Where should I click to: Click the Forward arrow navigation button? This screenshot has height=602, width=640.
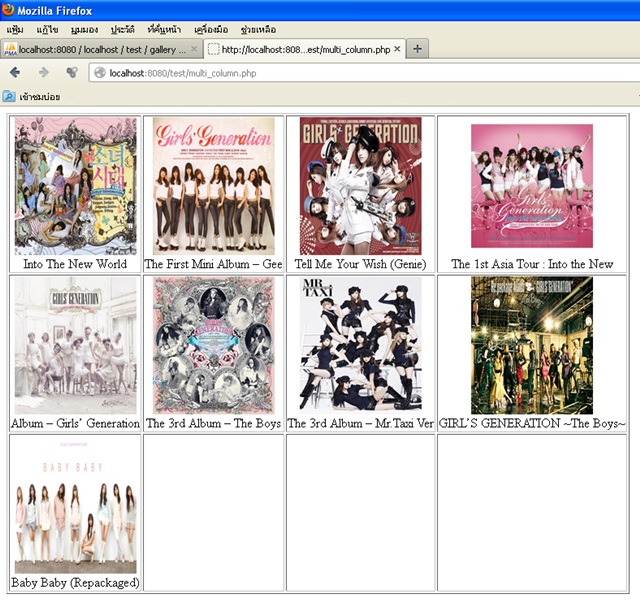(x=43, y=73)
